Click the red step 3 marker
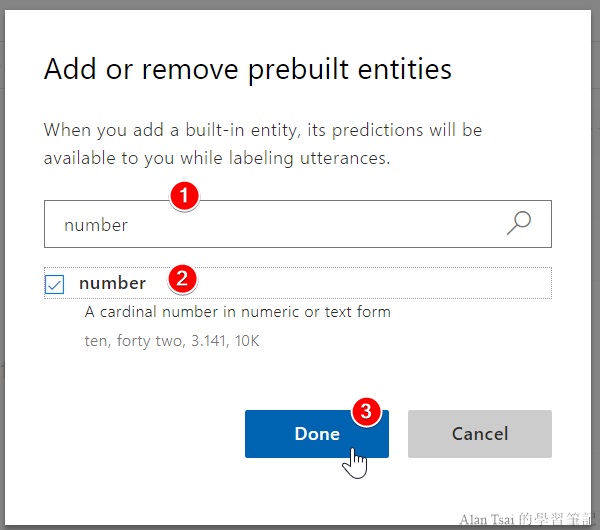 367,411
